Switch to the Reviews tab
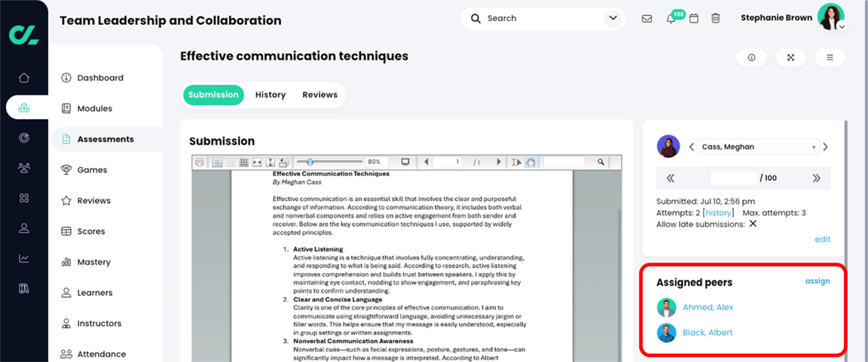This screenshot has height=362, width=868. (x=320, y=95)
